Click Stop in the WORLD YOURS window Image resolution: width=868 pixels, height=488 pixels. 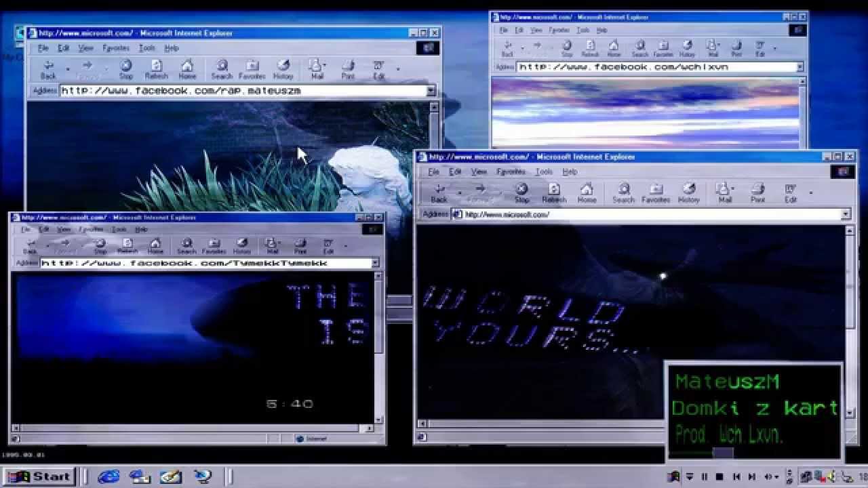coord(521,193)
